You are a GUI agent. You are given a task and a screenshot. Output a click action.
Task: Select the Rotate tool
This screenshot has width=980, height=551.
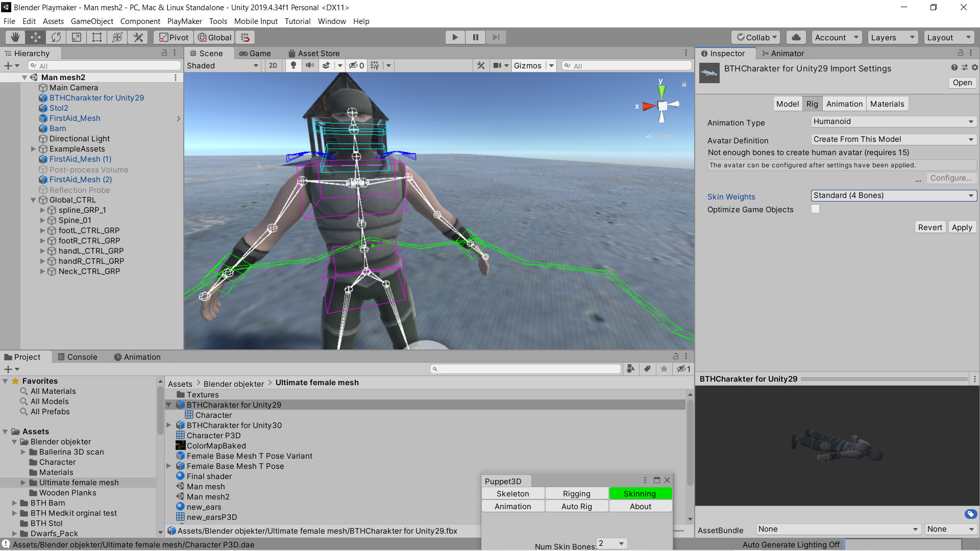click(x=56, y=37)
